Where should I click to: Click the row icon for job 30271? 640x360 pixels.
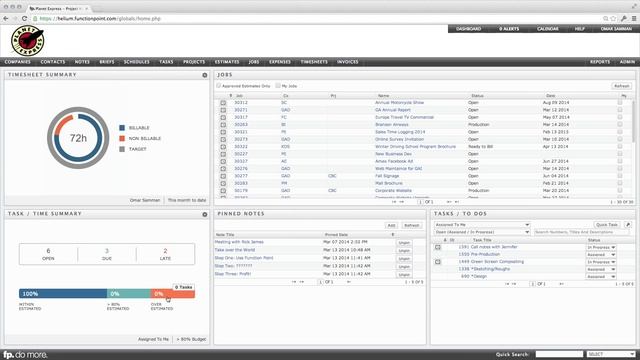(x=223, y=110)
